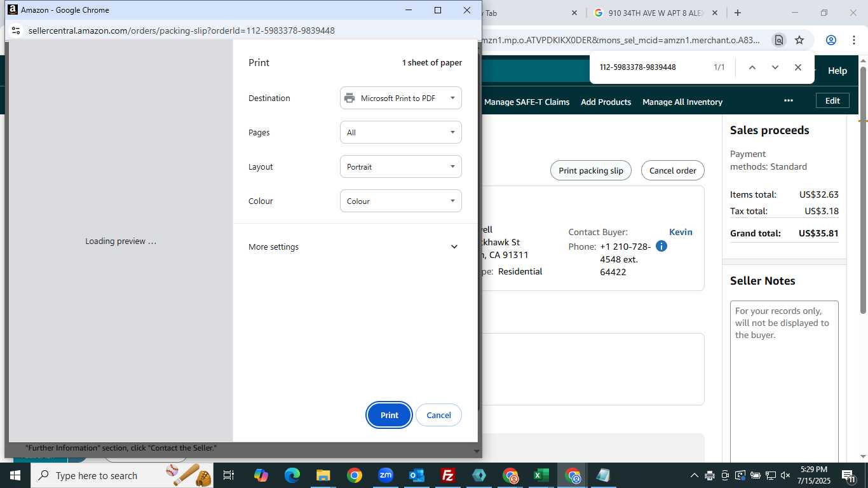Open the Destination dropdown in Print dialog

point(401,98)
